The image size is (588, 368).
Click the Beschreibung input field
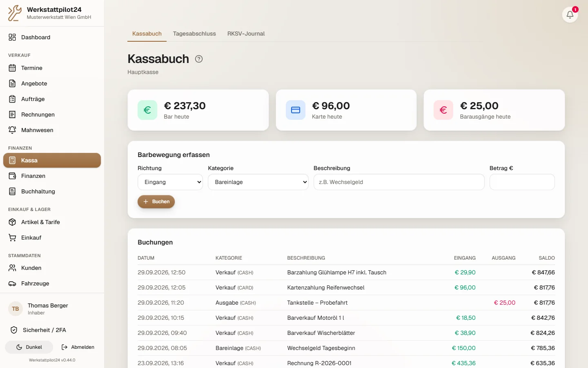coord(399,182)
